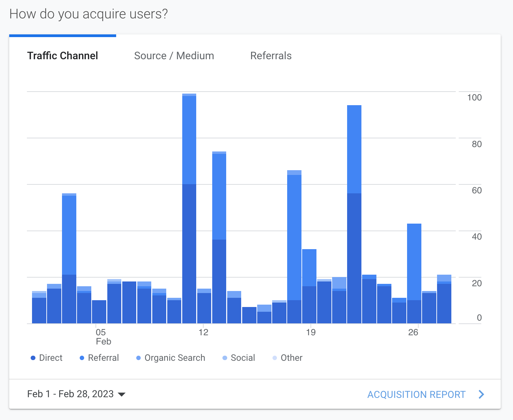Switch to the Traffic Channel tab
This screenshot has width=513, height=420.
(63, 56)
